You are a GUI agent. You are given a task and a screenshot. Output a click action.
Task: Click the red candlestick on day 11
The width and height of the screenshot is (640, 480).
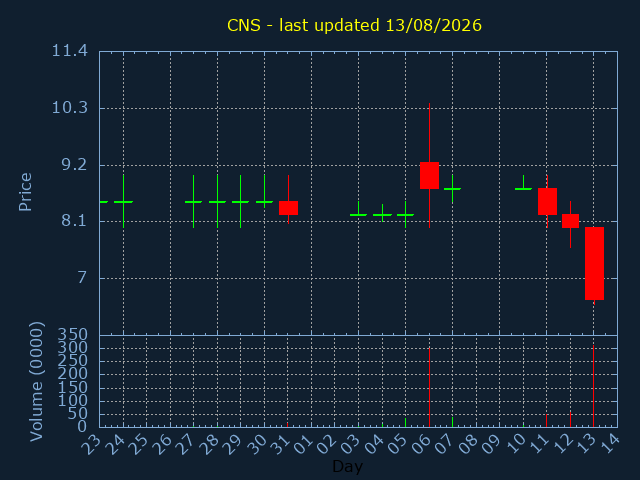click(x=547, y=201)
